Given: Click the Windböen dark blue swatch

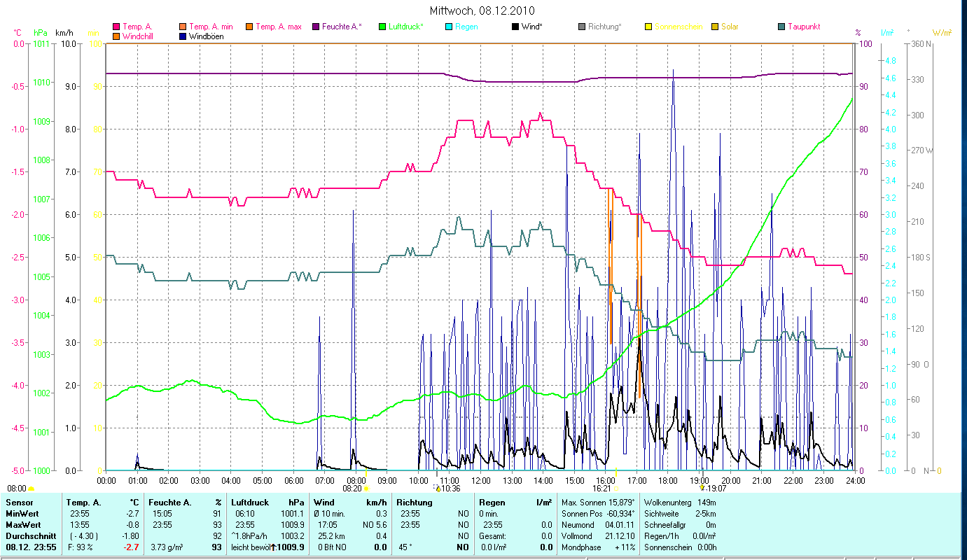Looking at the screenshot, I should point(183,36).
